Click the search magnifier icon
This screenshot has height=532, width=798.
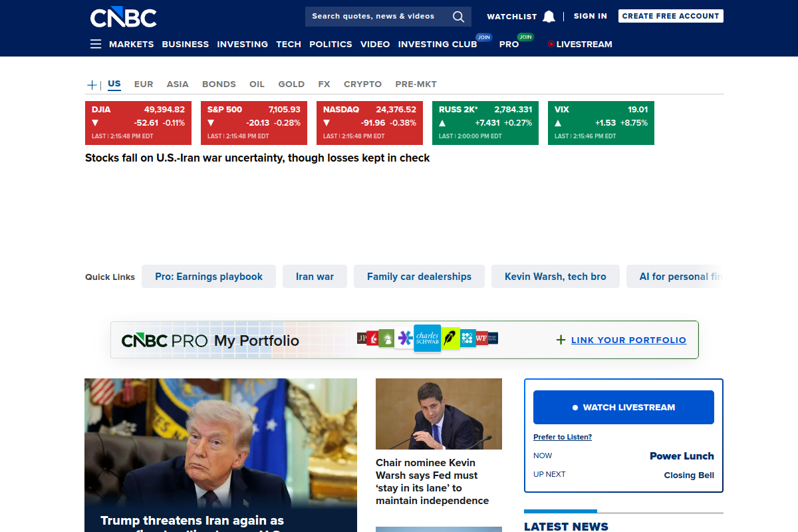(458, 17)
